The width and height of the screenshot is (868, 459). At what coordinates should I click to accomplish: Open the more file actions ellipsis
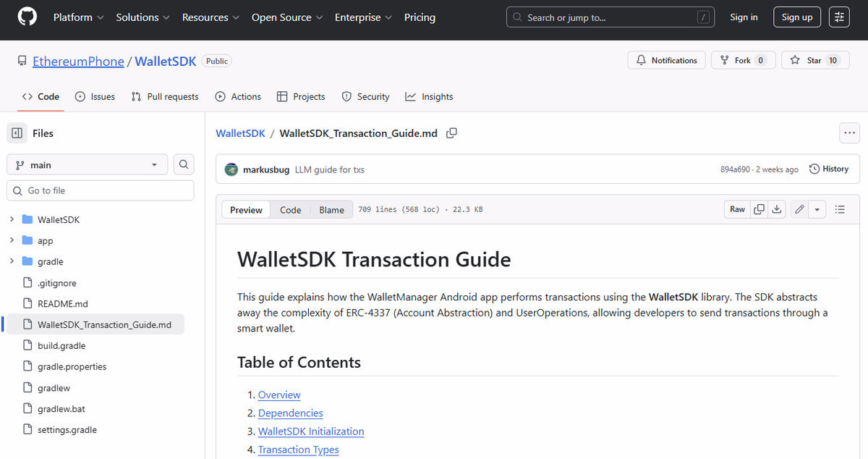pyautogui.click(x=849, y=133)
